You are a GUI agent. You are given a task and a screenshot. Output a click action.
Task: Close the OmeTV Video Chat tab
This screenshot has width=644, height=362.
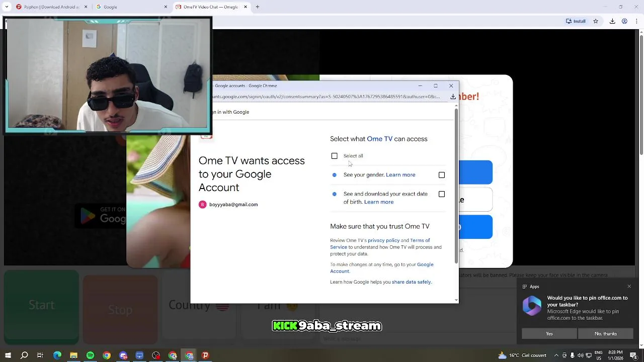pos(246,7)
